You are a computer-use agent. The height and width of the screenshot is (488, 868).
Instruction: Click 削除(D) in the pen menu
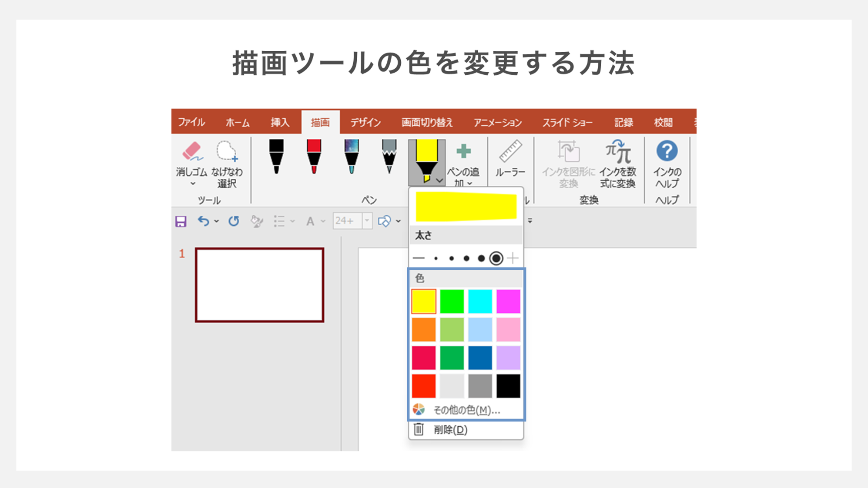[466, 430]
